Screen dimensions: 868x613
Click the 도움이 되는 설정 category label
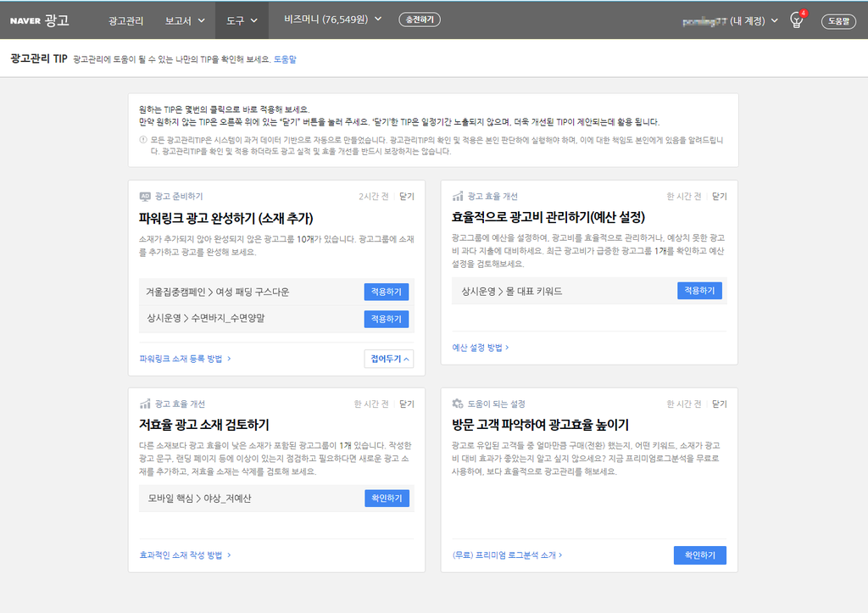[x=497, y=404]
